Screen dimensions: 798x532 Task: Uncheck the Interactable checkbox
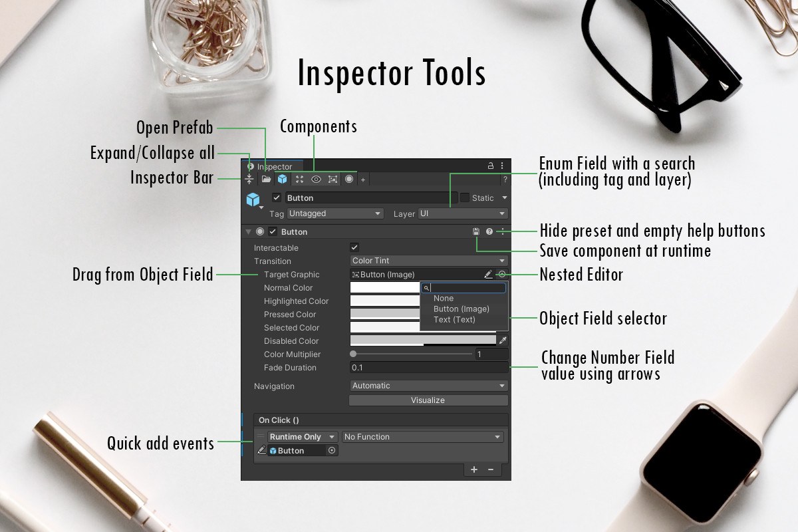click(x=354, y=247)
